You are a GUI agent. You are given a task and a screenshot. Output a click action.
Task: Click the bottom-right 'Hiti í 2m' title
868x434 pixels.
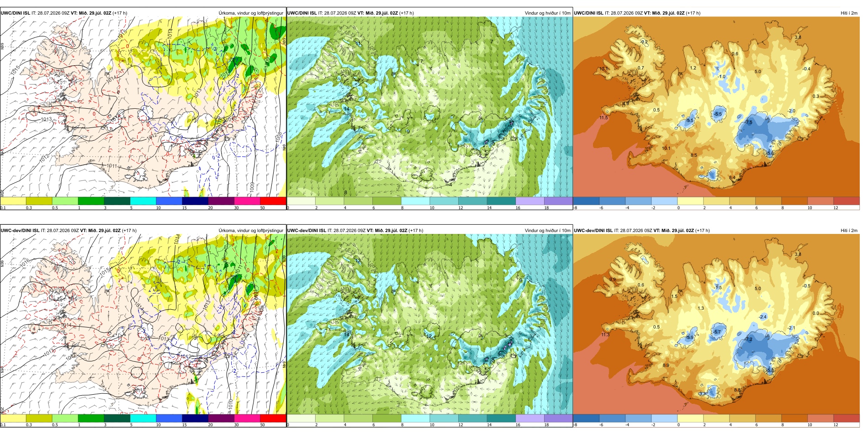[849, 231]
